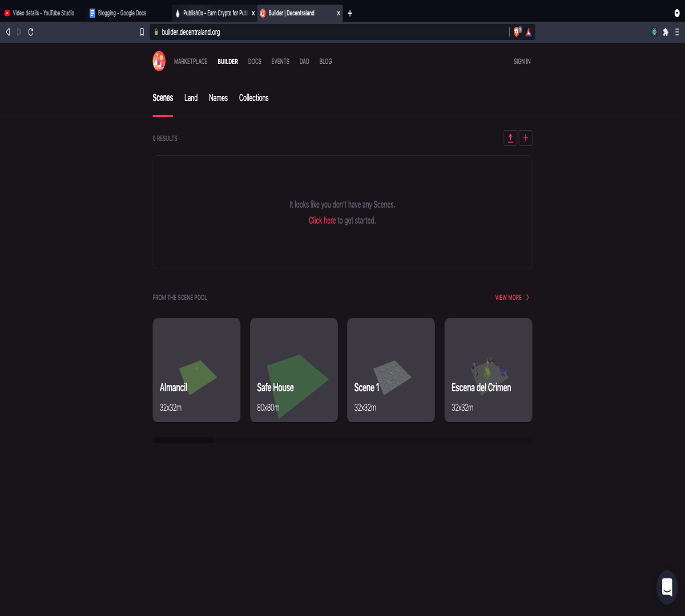685x616 pixels.
Task: Click the Brave Shields lion icon
Action: coord(517,32)
